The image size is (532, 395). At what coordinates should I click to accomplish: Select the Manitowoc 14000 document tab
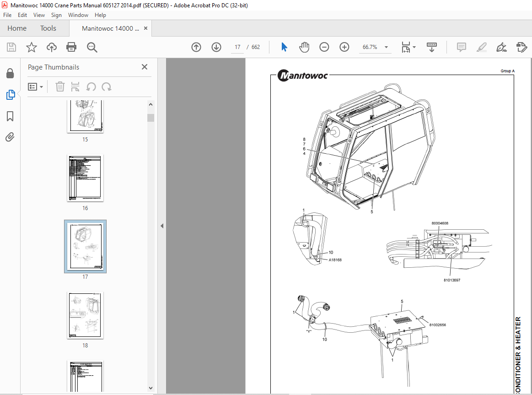[x=110, y=28]
